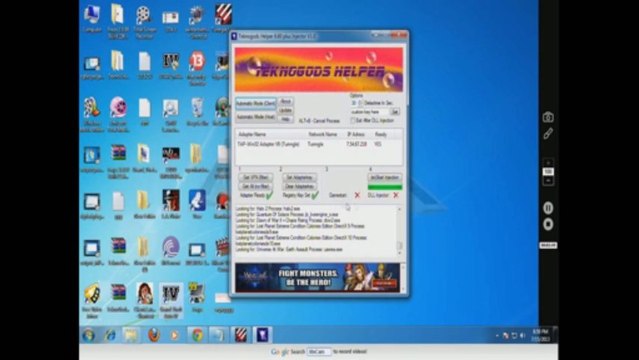Click the Set button beside custom key field
Screen dimensions: 639x360
tap(395, 112)
